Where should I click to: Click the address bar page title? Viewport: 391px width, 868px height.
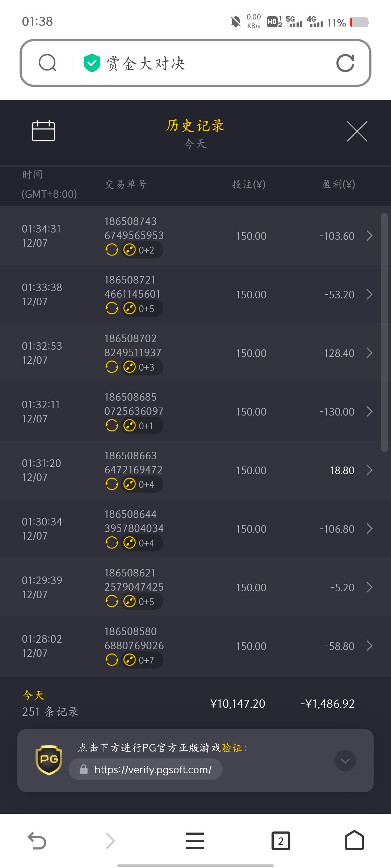tap(146, 63)
